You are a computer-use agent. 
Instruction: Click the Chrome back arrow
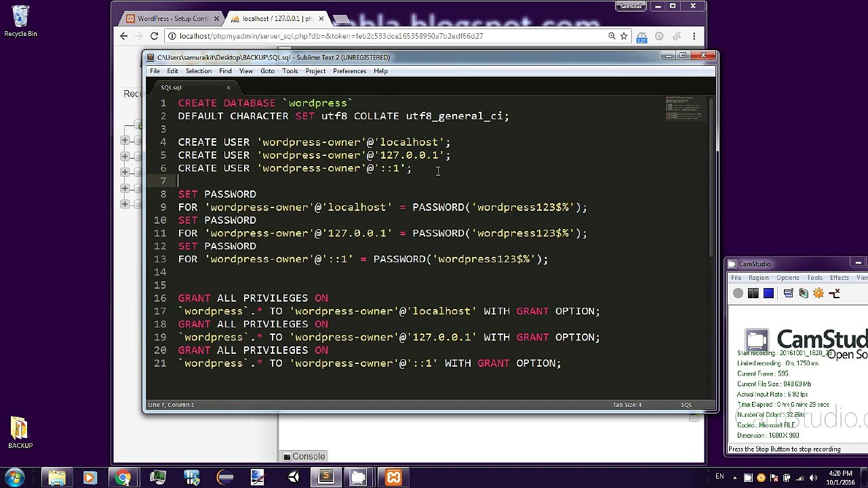pyautogui.click(x=123, y=36)
